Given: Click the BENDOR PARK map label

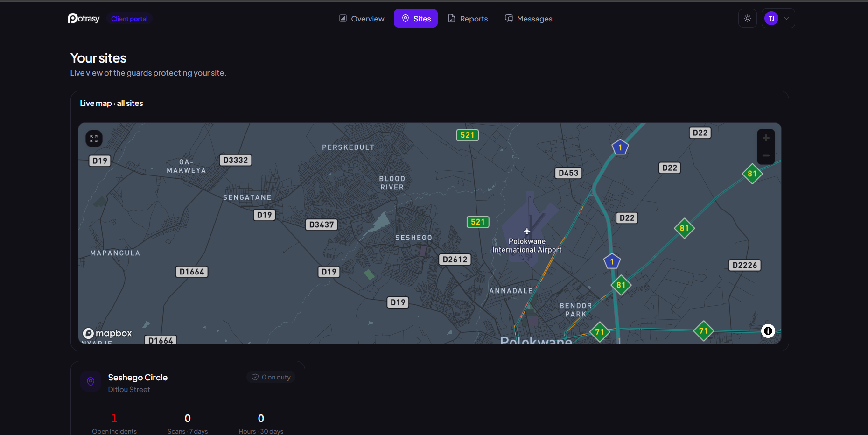Looking at the screenshot, I should click(576, 310).
